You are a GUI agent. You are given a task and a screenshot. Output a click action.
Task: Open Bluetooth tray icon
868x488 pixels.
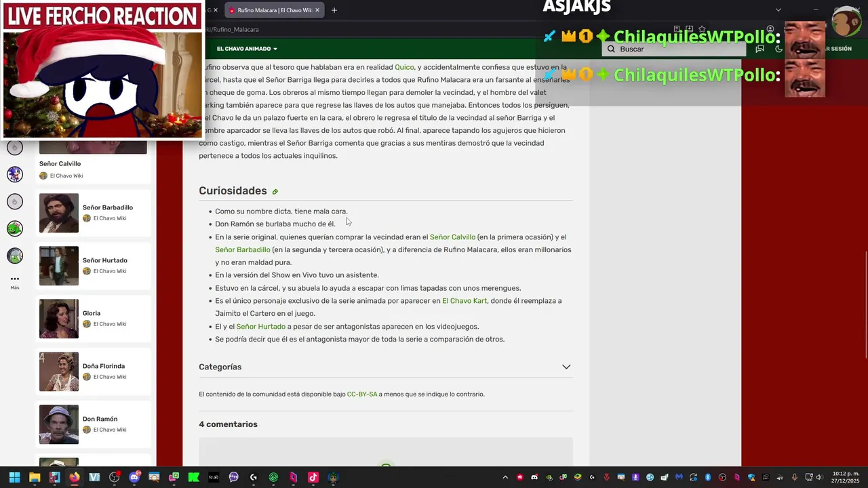point(707,477)
